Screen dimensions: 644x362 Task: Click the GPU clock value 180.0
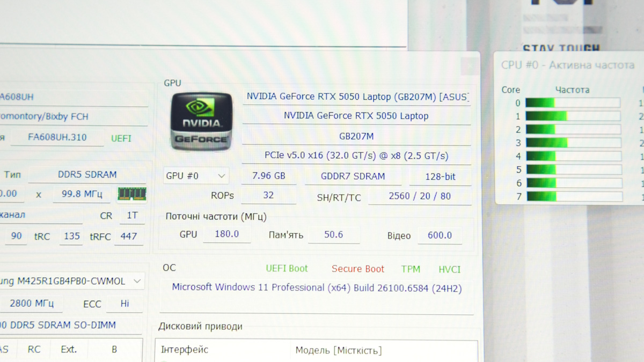(226, 234)
